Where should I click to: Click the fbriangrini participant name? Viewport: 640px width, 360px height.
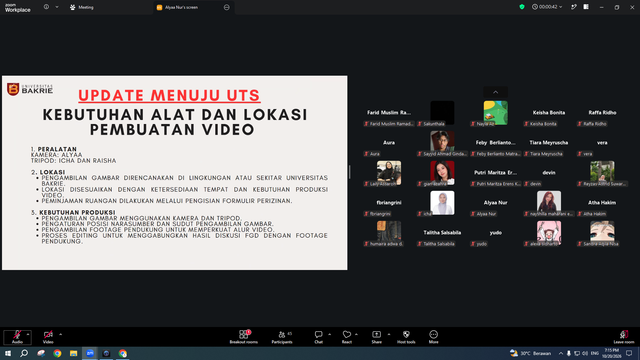389,202
